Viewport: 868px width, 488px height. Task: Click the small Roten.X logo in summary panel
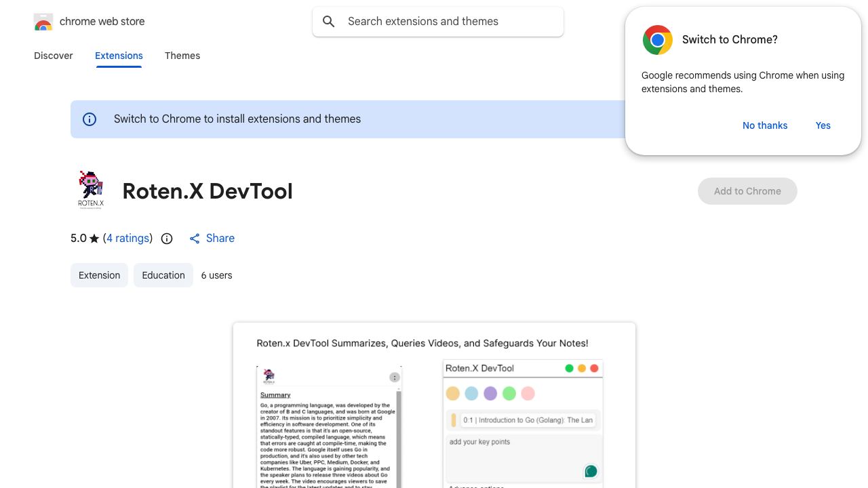(269, 377)
